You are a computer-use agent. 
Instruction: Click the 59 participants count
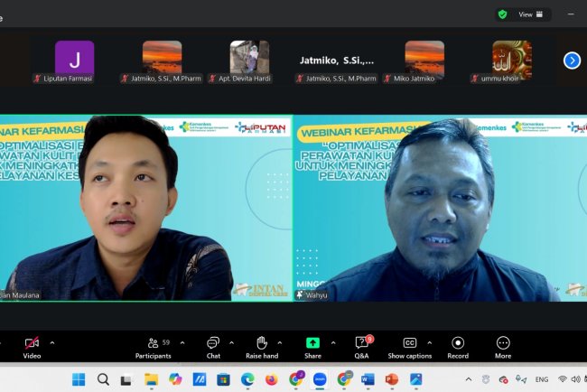click(166, 342)
